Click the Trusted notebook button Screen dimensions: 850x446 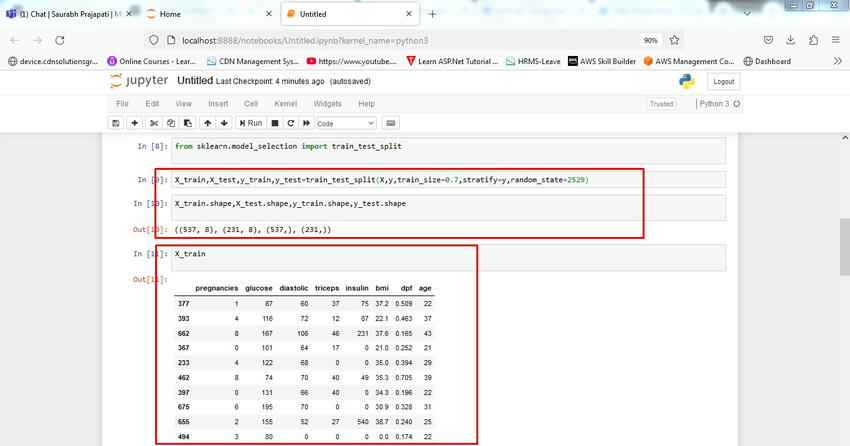pyautogui.click(x=661, y=104)
